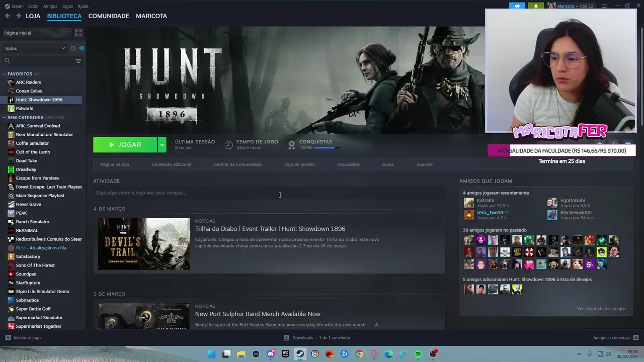Screen dimensions: 644x362
Task: Open Ver atividade de amigos link
Action: tap(601, 309)
